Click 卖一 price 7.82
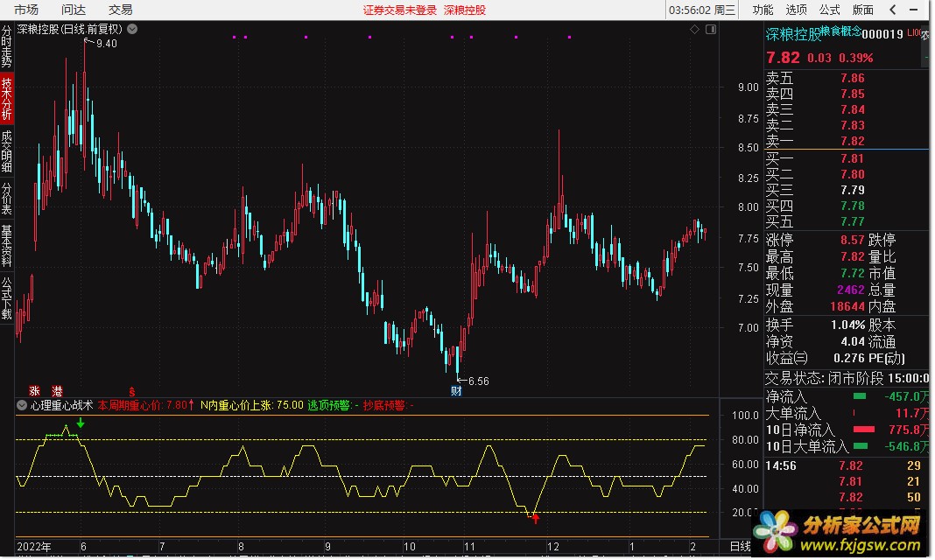 [852, 141]
